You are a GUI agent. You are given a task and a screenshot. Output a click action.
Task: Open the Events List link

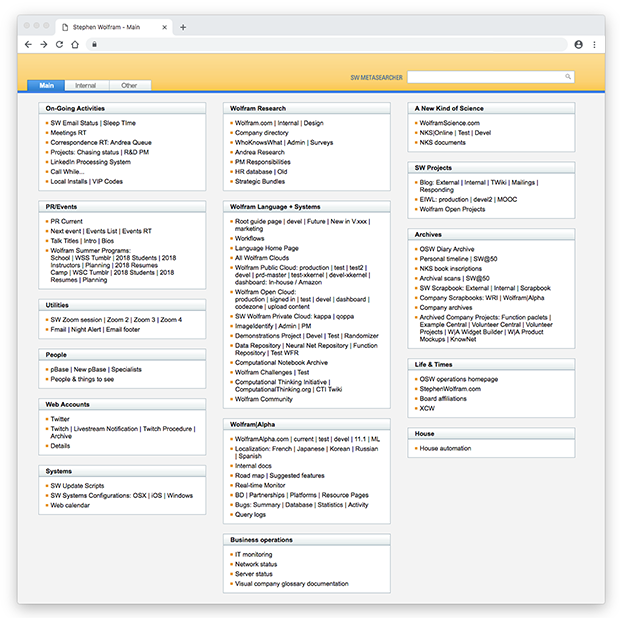pyautogui.click(x=102, y=231)
